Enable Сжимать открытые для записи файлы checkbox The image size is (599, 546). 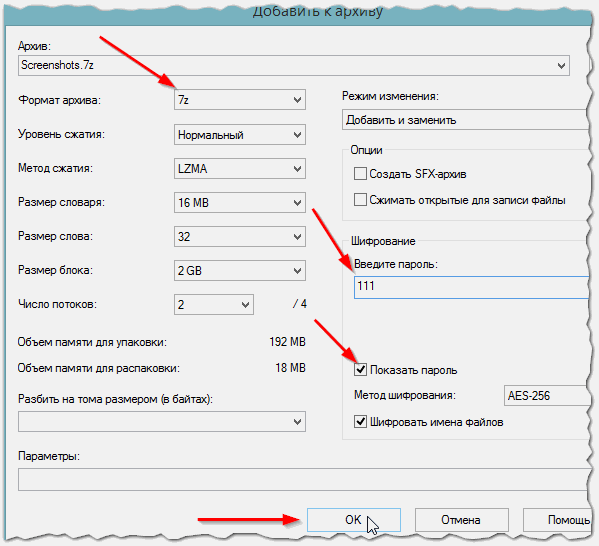click(x=360, y=199)
